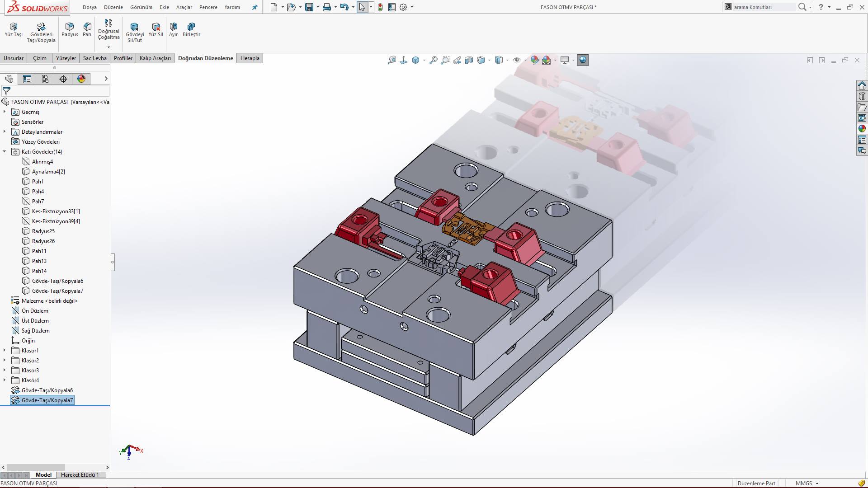This screenshot has height=488, width=868.
Task: Open DisplayManager color ball tab
Action: click(x=81, y=79)
